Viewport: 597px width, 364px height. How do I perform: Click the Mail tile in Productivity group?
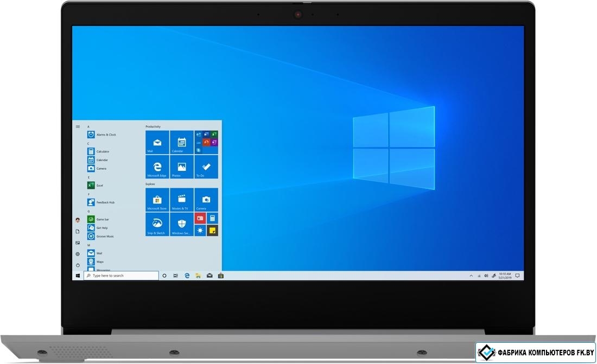tap(157, 143)
